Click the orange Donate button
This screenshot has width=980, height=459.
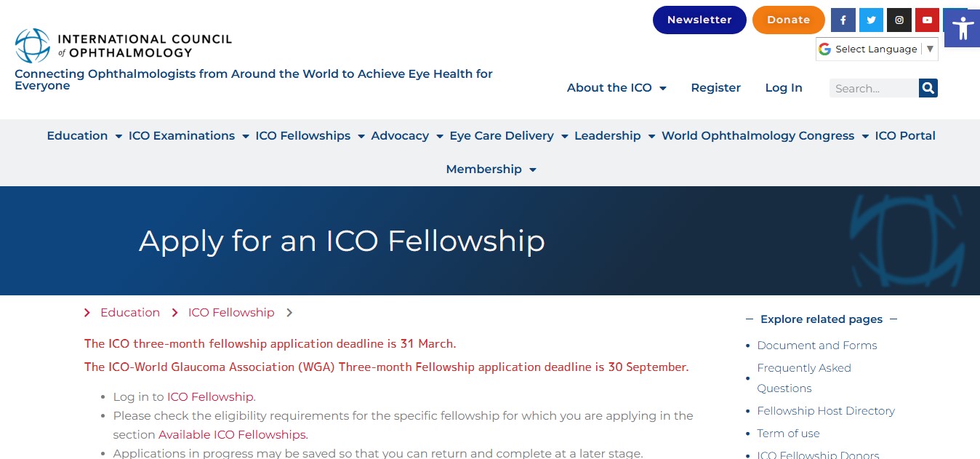(788, 20)
